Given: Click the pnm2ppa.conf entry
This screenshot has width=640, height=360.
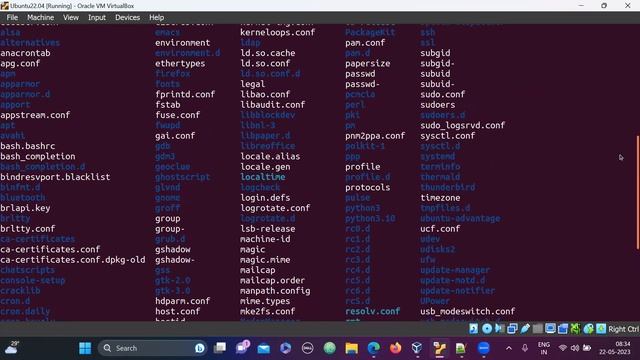Looking at the screenshot, I should point(375,136).
